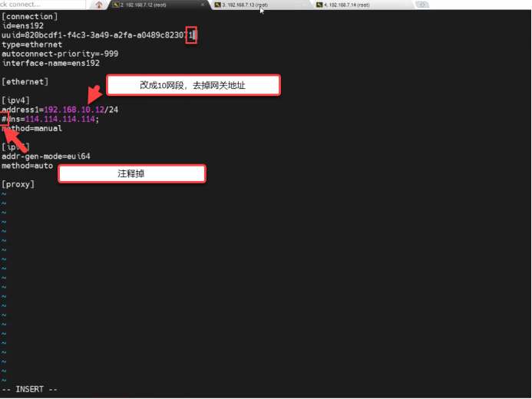532x399 pixels.
Task: Place cursor on the [connection] section header
Action: click(x=29, y=16)
